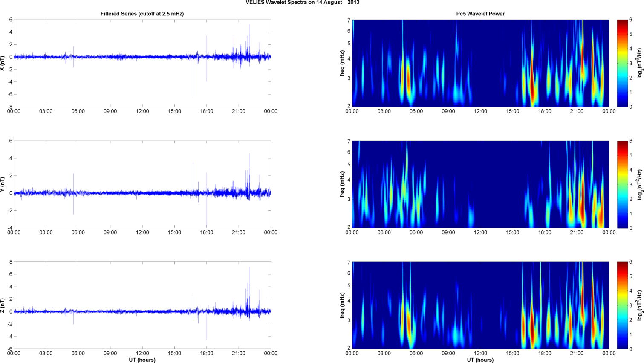Click "UT (hours)" label under the Z time series
The width and height of the screenshot is (644, 363).
click(142, 360)
